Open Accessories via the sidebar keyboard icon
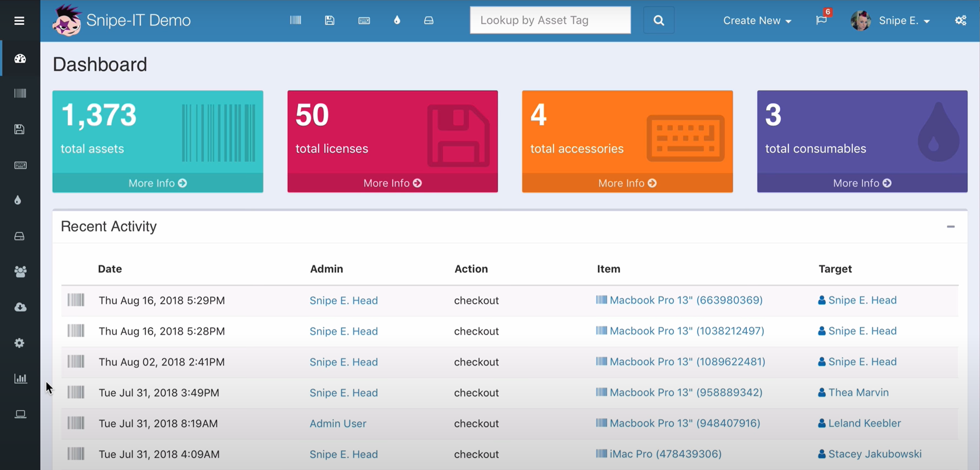Viewport: 980px width, 470px height. 20,165
